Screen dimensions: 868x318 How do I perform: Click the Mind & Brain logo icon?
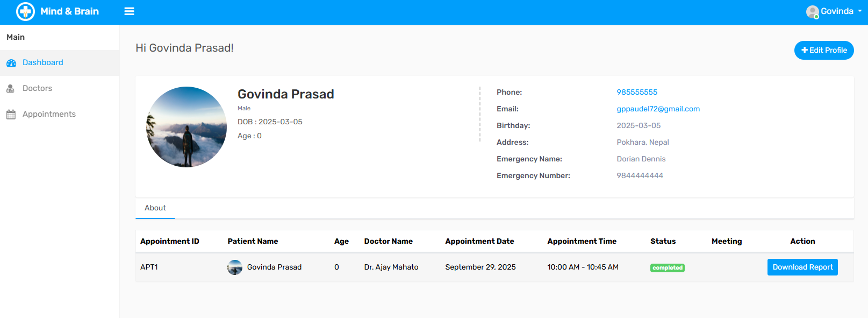pyautogui.click(x=25, y=11)
